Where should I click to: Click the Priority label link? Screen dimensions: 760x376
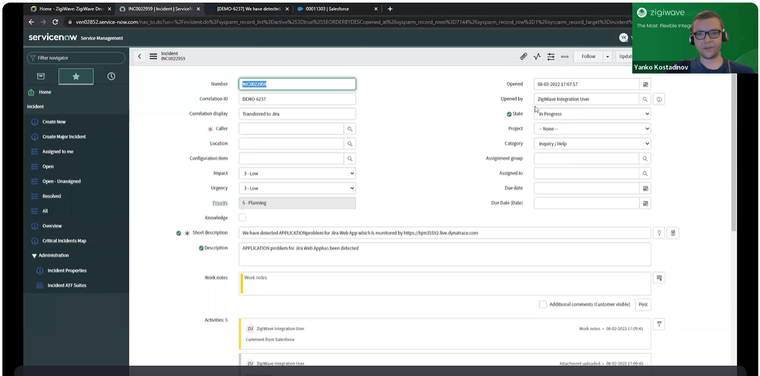point(220,203)
